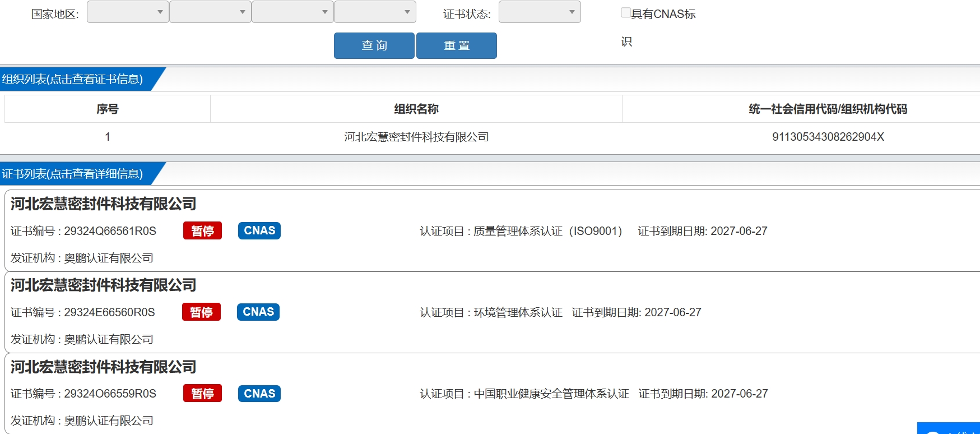Open the third 国家地区 dropdown
This screenshot has height=434, width=980.
coord(292,12)
